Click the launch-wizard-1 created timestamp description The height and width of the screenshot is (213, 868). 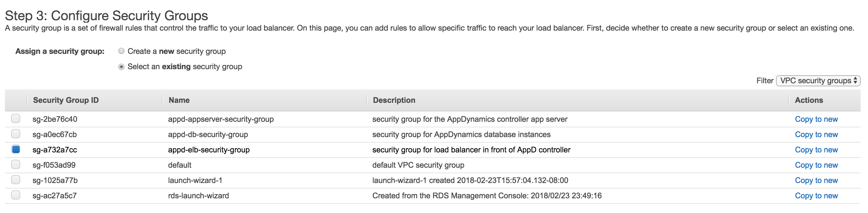click(470, 181)
